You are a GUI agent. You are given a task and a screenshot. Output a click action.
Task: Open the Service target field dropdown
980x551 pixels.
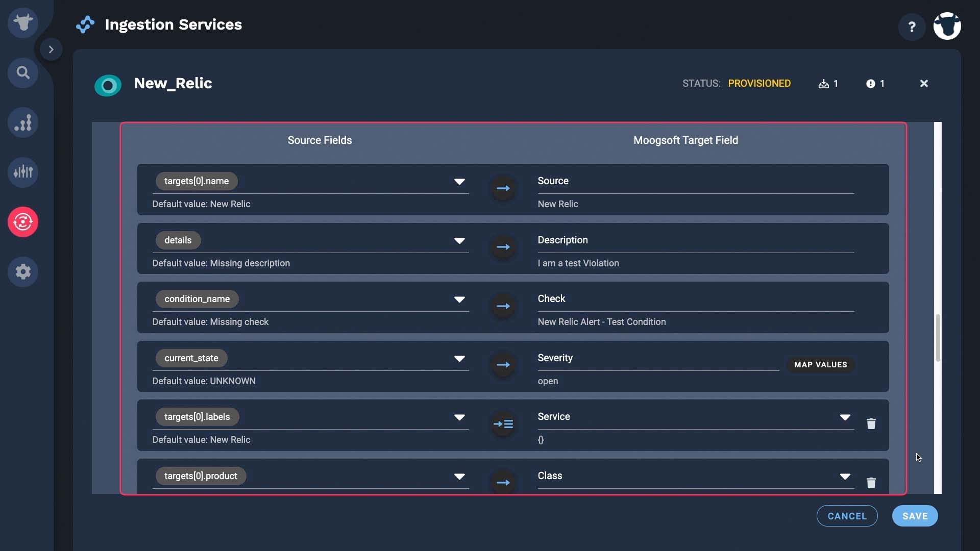coord(845,417)
